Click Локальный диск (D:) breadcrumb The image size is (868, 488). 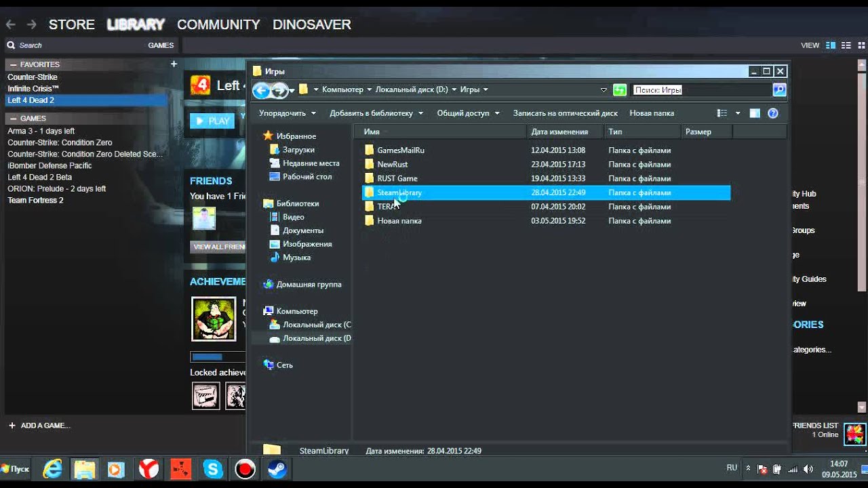click(411, 89)
